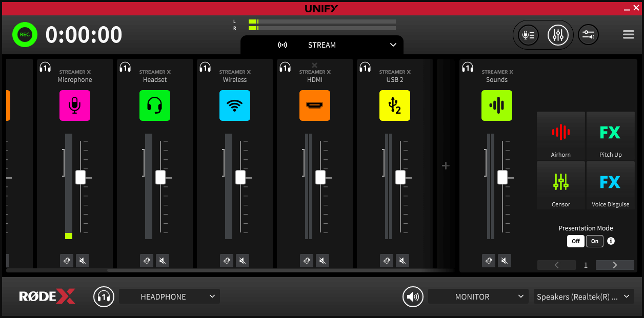
Task: Trigger the Airhorn sound pad
Action: click(x=560, y=135)
